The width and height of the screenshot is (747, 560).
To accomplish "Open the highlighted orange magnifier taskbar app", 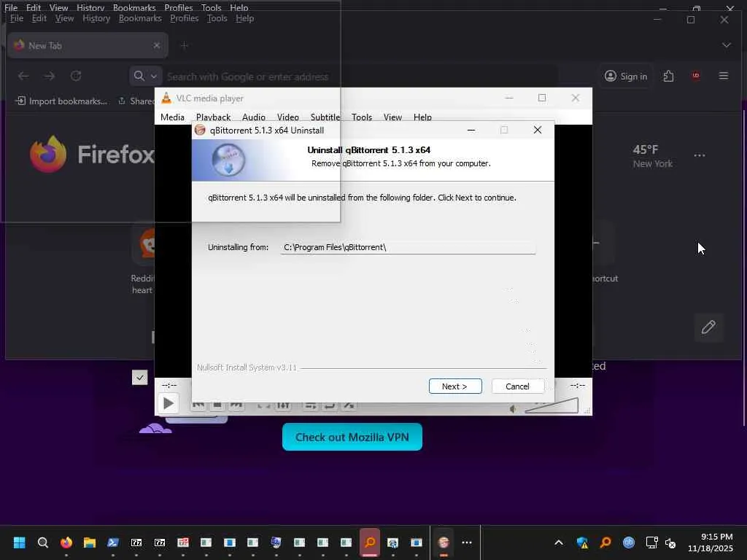I will click(x=370, y=542).
